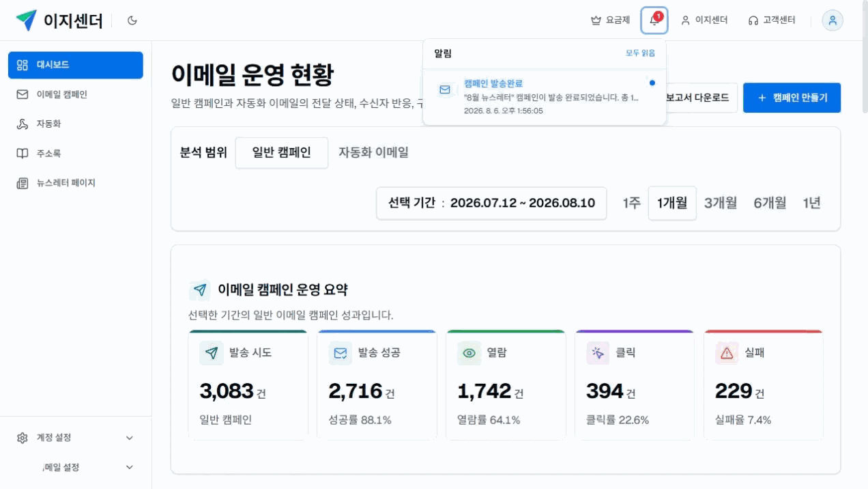This screenshot has height=489, width=868.
Task: Click the 발송 성공 envelope check icon
Action: pyautogui.click(x=340, y=353)
